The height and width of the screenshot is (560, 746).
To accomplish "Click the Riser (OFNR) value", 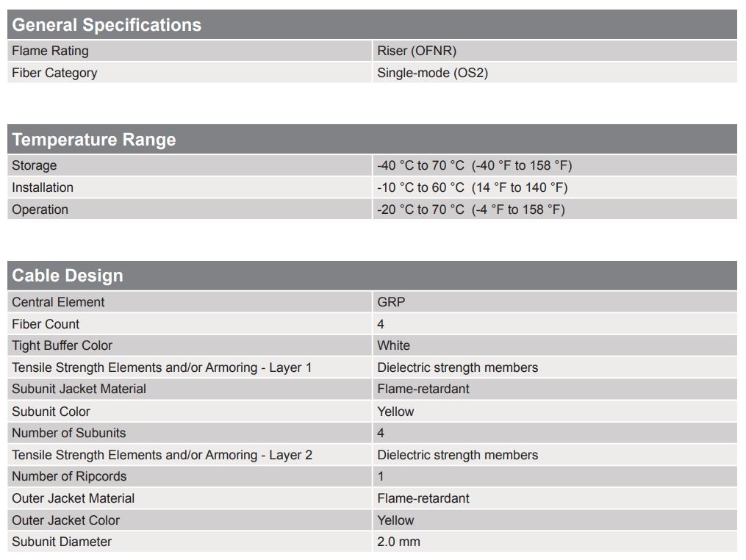I will point(417,51).
